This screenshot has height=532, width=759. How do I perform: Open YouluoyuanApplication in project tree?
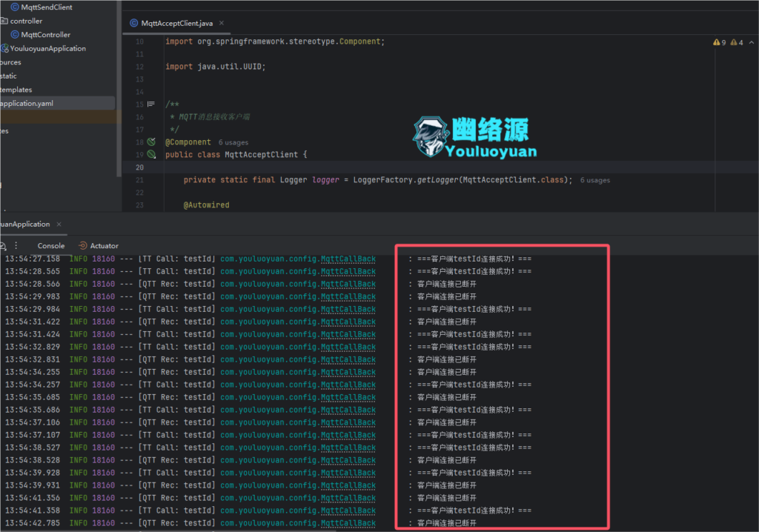pyautogui.click(x=48, y=48)
